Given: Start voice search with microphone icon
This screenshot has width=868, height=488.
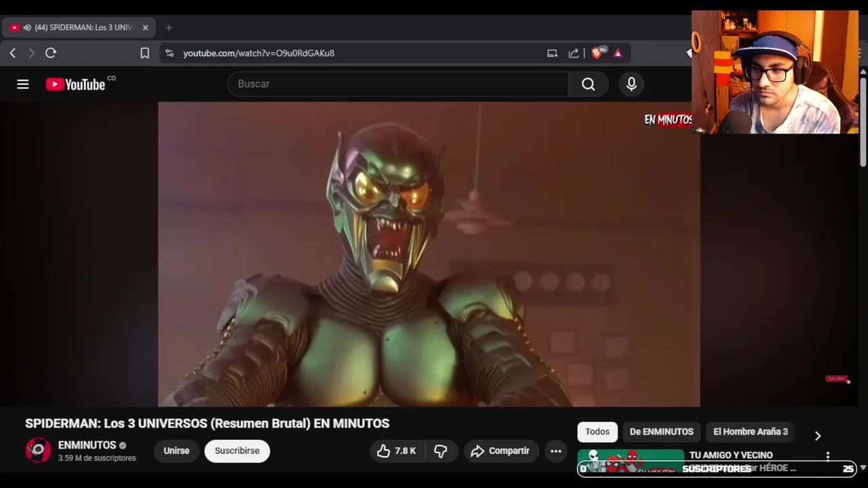Looking at the screenshot, I should click(x=631, y=84).
